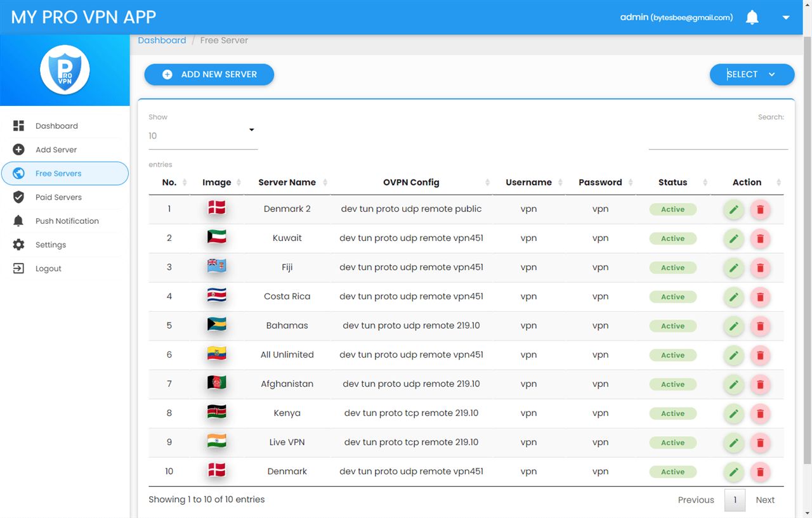Open Add Server in sidebar
This screenshot has width=812, height=518.
65,150
